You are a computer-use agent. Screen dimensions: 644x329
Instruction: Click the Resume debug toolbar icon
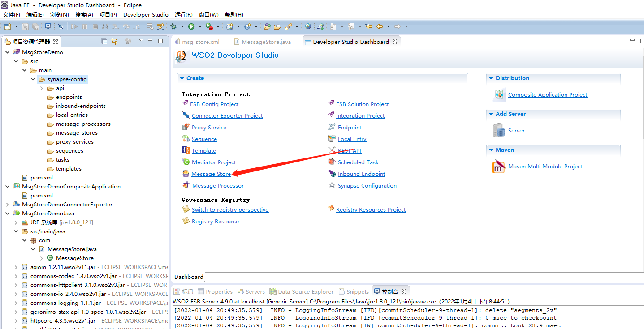pos(74,26)
